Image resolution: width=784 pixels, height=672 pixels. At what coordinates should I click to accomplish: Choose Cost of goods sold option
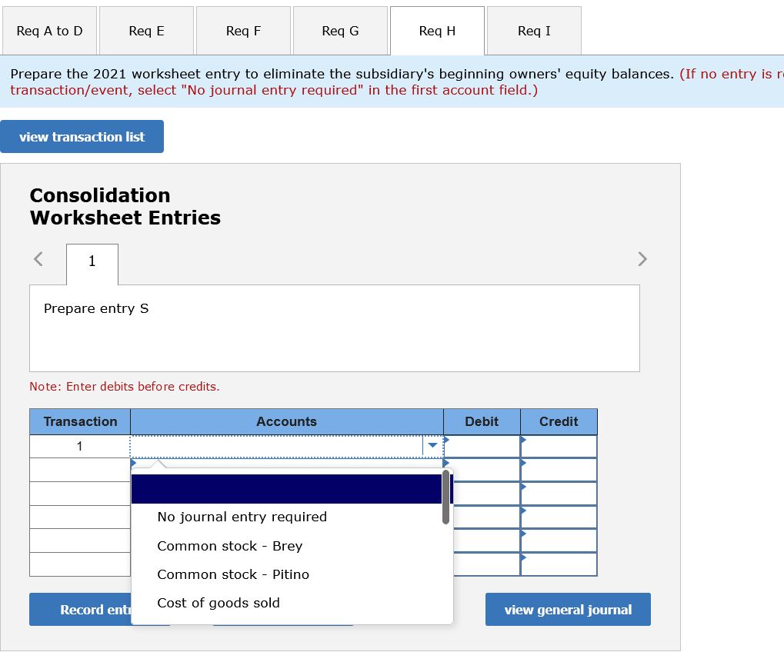[x=219, y=603]
